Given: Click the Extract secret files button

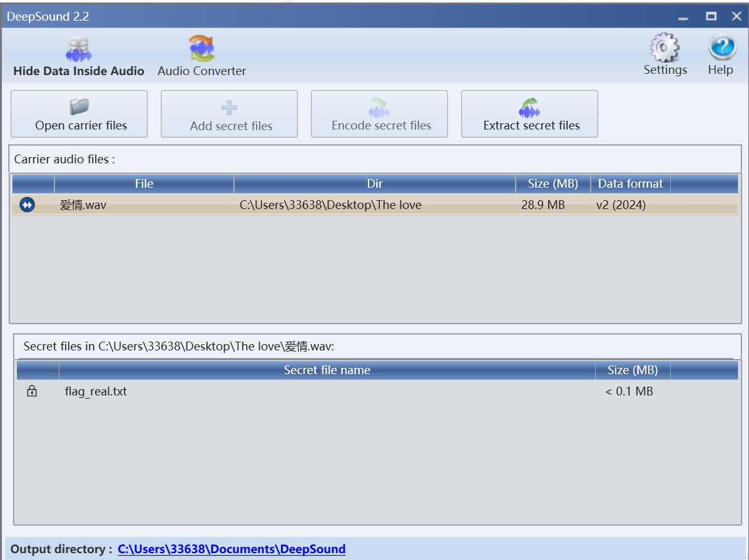Looking at the screenshot, I should tap(529, 115).
